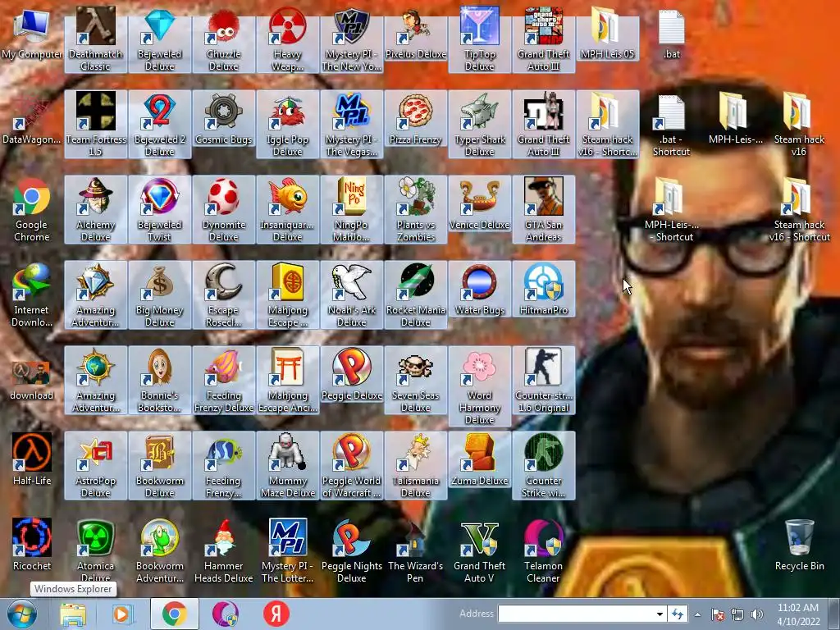The image size is (840, 630).
Task: Open Zuma Deluxe shortcut
Action: [479, 459]
